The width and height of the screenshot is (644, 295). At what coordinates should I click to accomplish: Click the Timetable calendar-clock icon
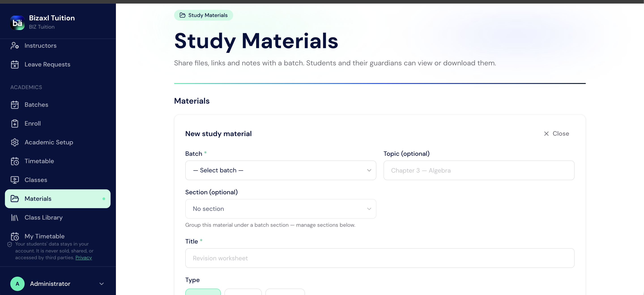(15, 161)
